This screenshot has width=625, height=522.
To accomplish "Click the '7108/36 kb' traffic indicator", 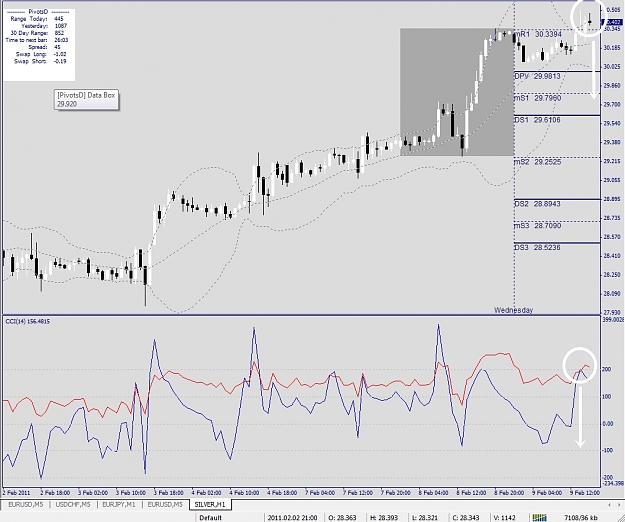I will click(x=581, y=518).
